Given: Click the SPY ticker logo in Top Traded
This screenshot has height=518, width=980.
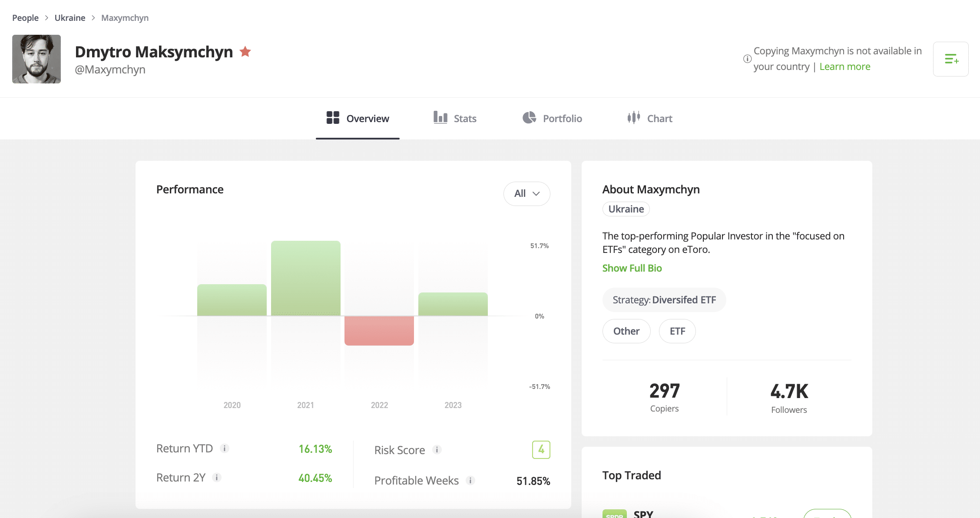Looking at the screenshot, I should 615,514.
